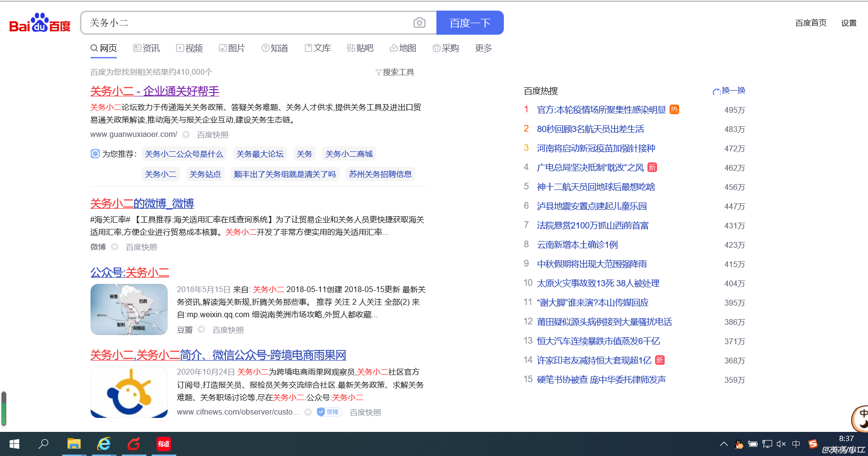
Task: Open hot search 80秒回顾3名航天员出差生活
Action: [591, 129]
